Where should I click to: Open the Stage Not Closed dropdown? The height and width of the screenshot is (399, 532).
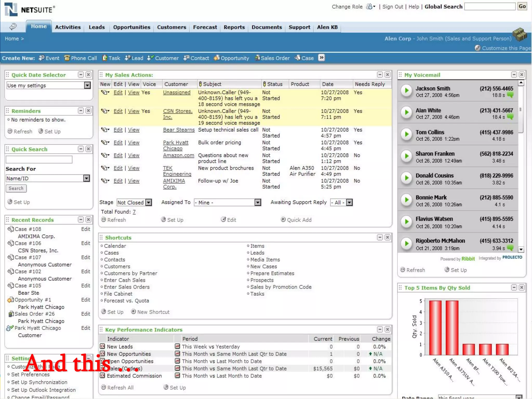click(x=149, y=202)
